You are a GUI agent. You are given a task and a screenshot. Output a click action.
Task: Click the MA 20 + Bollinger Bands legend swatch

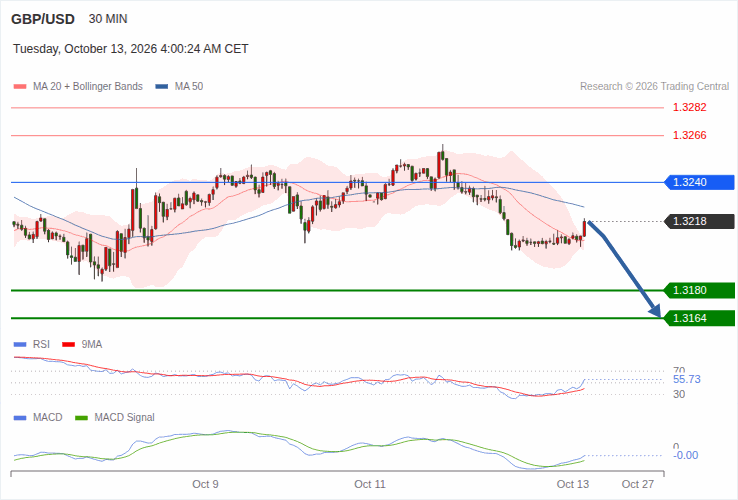click(x=20, y=87)
